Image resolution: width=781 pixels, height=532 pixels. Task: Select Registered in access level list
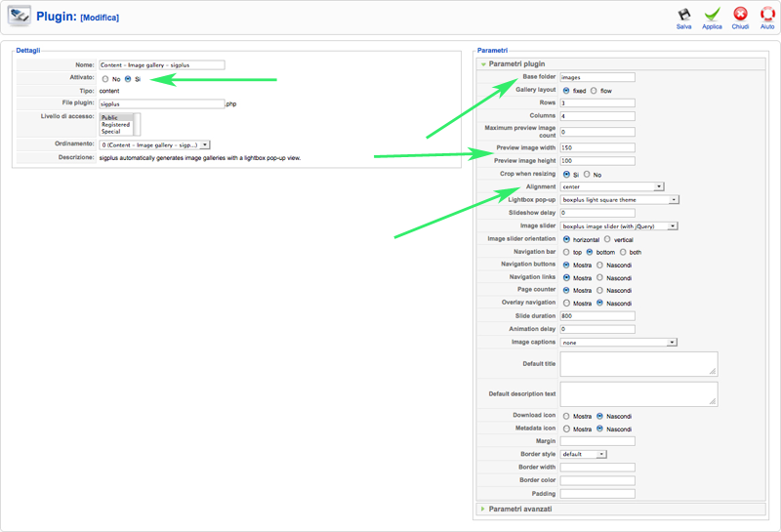[x=115, y=125]
